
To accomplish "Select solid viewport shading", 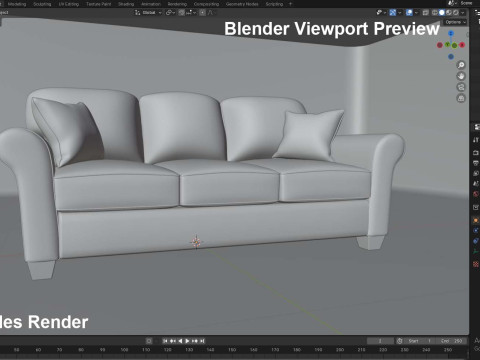I will [x=442, y=13].
